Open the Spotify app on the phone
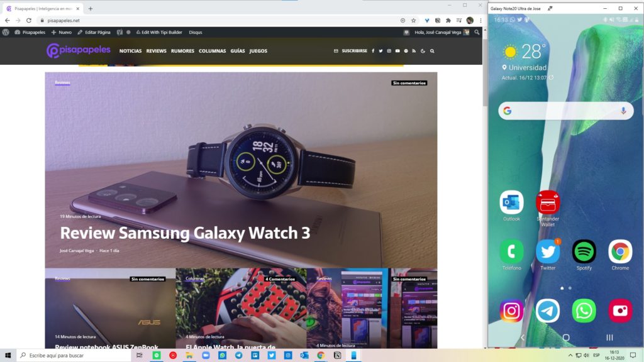 tap(584, 252)
